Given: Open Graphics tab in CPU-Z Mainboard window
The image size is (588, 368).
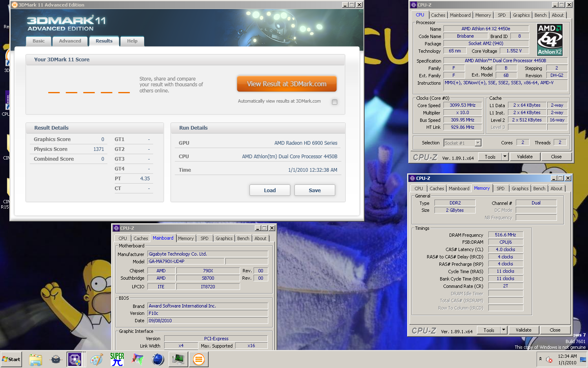Looking at the screenshot, I should 224,238.
